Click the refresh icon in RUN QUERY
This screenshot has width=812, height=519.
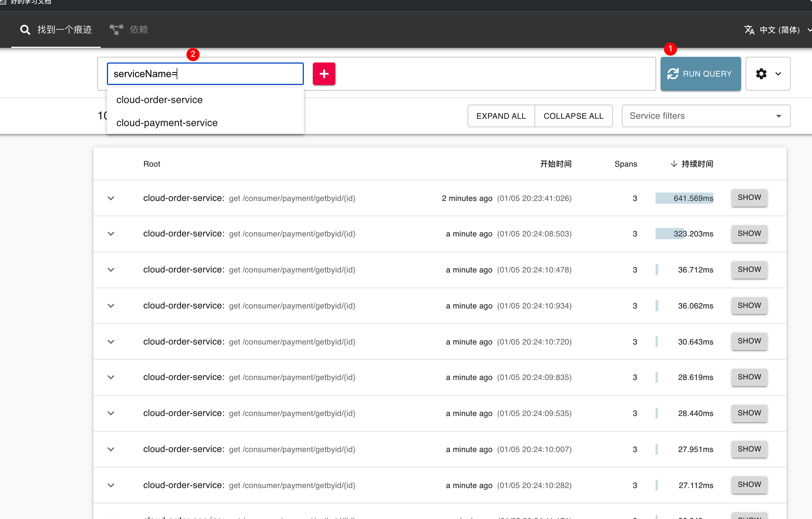673,74
